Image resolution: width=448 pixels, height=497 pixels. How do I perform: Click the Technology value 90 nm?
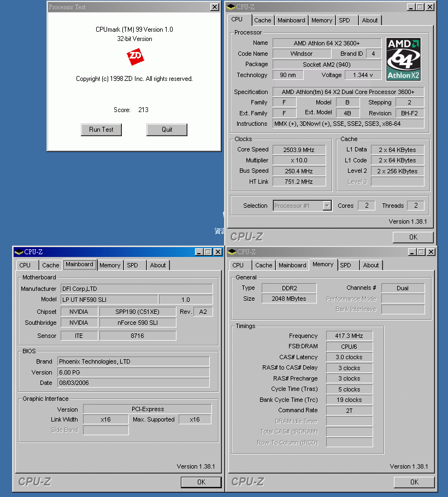(288, 75)
